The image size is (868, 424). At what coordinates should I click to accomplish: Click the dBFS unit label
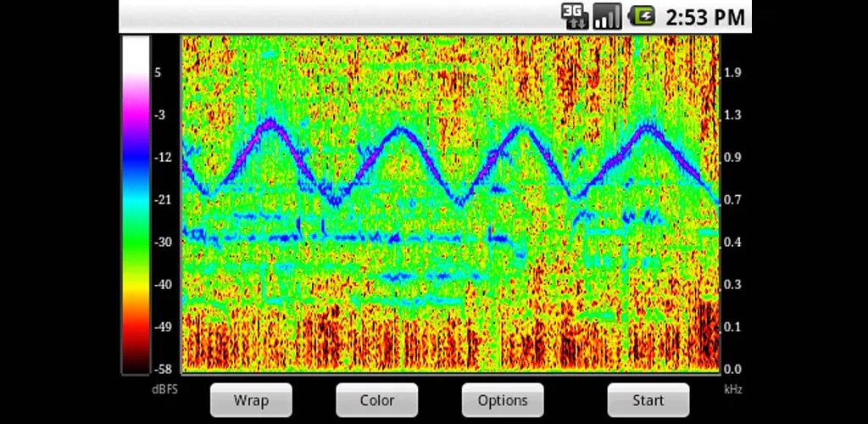coord(165,390)
